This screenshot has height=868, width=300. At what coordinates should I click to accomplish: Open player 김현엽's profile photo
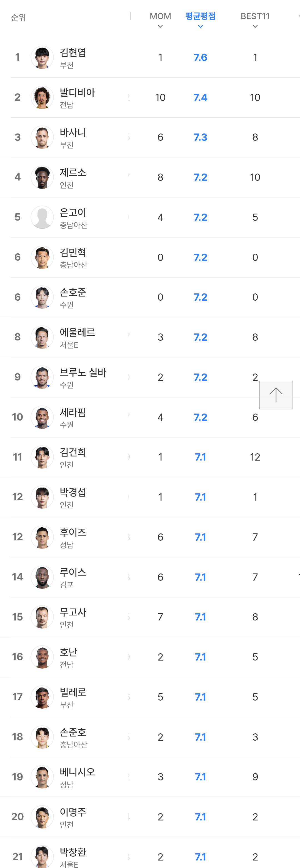coord(42,57)
